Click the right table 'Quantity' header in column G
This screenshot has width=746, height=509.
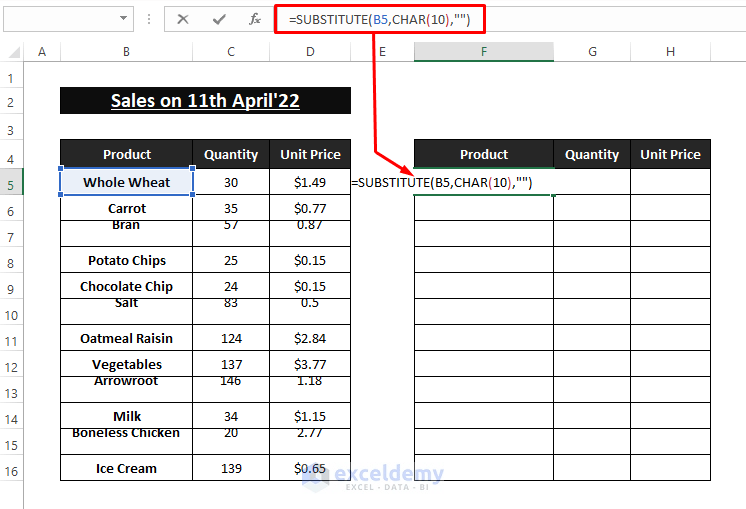click(592, 154)
